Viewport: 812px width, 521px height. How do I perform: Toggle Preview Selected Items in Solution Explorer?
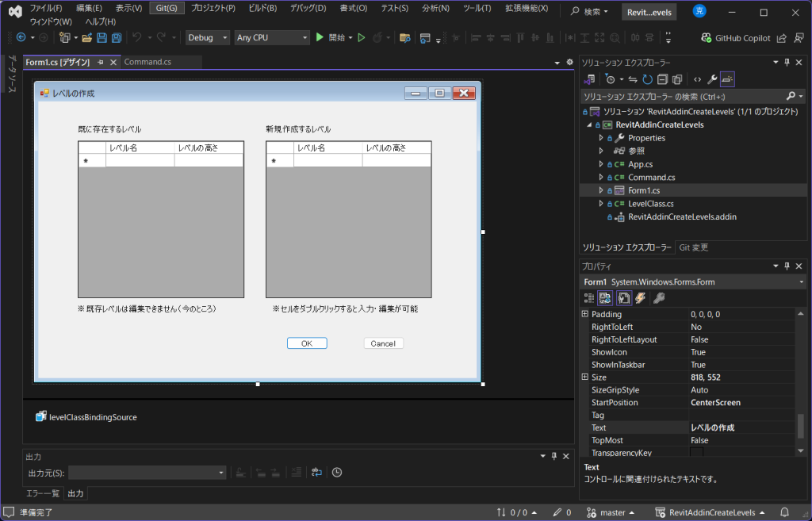click(727, 79)
